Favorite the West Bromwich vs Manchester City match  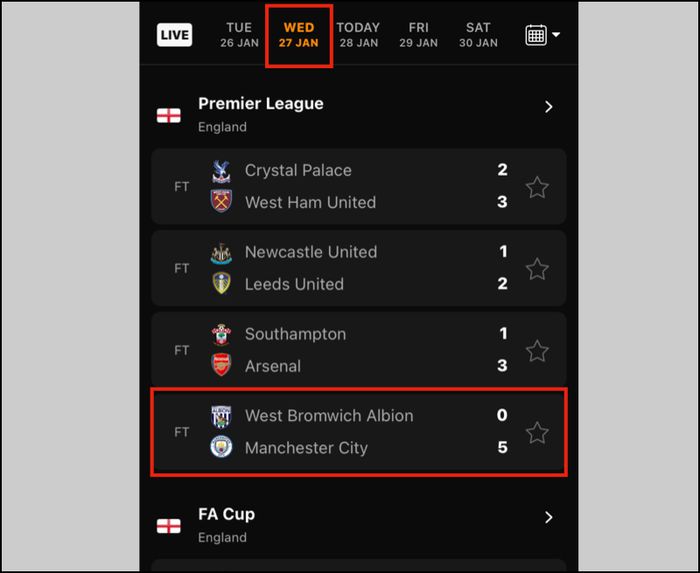537,432
